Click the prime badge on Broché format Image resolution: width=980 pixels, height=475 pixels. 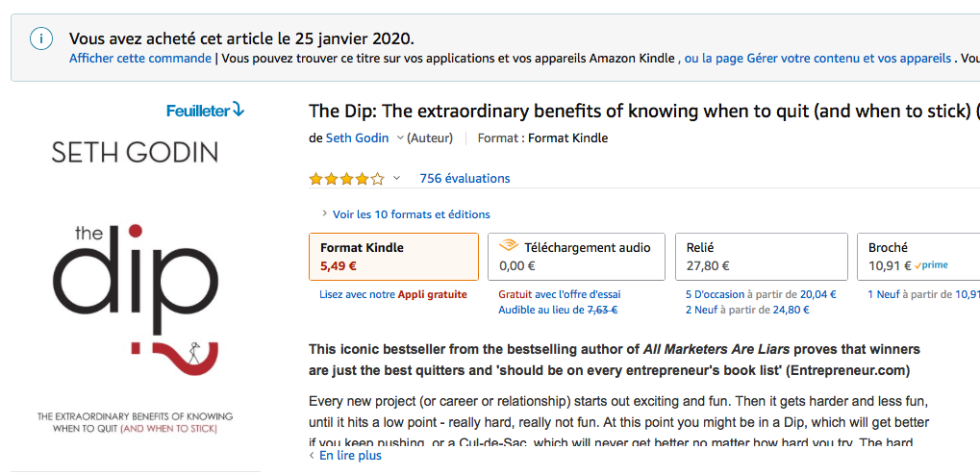(931, 265)
